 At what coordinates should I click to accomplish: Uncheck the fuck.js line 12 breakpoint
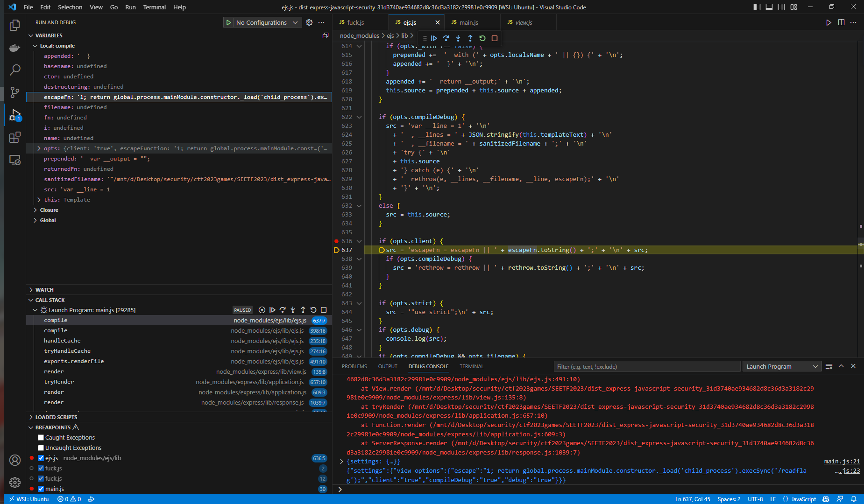41,479
